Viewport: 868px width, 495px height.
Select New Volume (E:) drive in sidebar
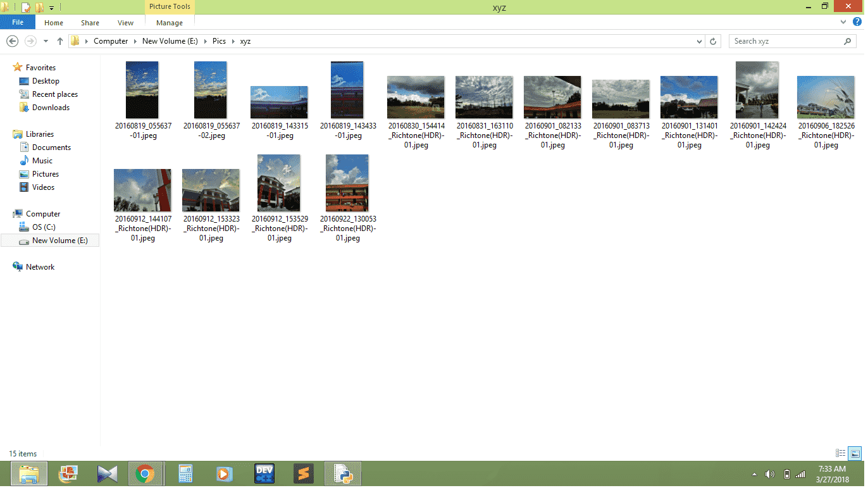(50, 241)
